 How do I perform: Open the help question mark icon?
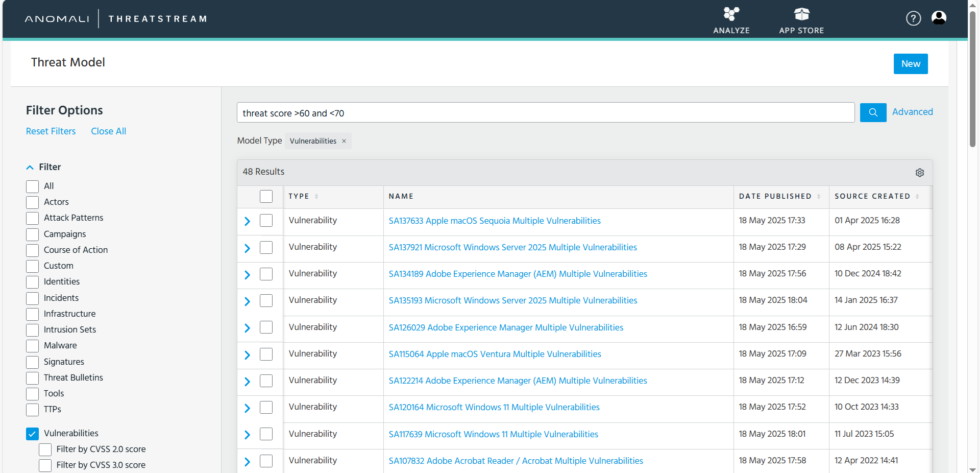click(x=913, y=18)
